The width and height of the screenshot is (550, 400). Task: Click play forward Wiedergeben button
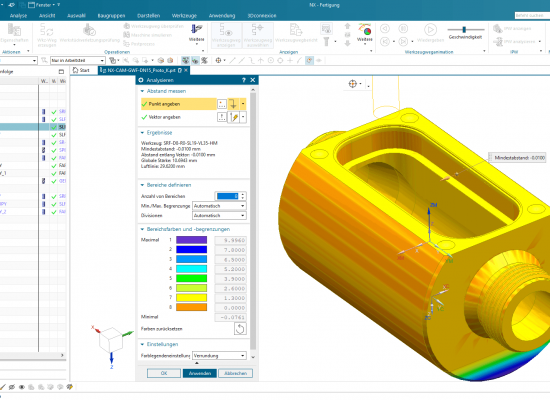(x=430, y=29)
